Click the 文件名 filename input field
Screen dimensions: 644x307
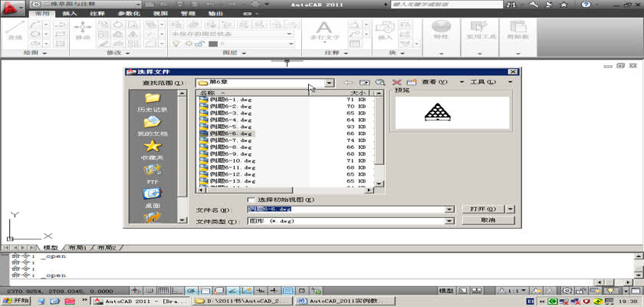[345, 209]
